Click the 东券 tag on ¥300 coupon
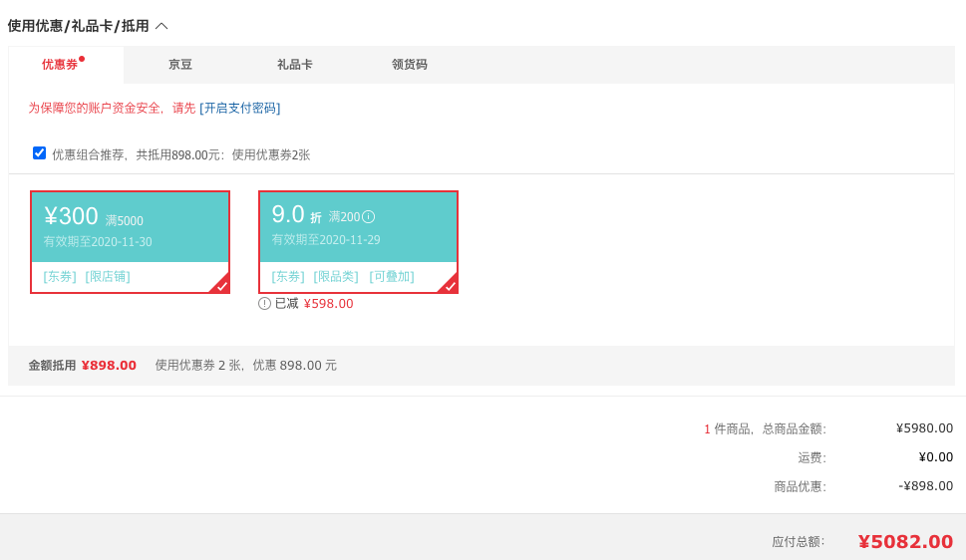This screenshot has width=966, height=560. [60, 277]
